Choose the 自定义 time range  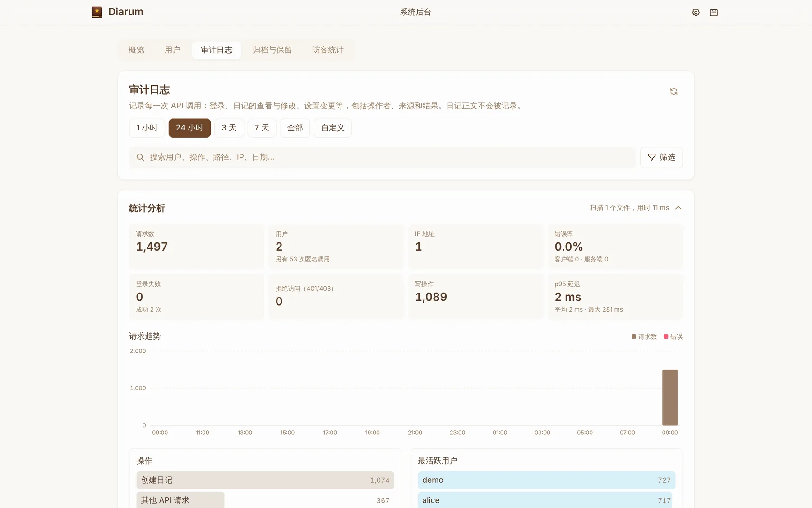[x=332, y=128]
